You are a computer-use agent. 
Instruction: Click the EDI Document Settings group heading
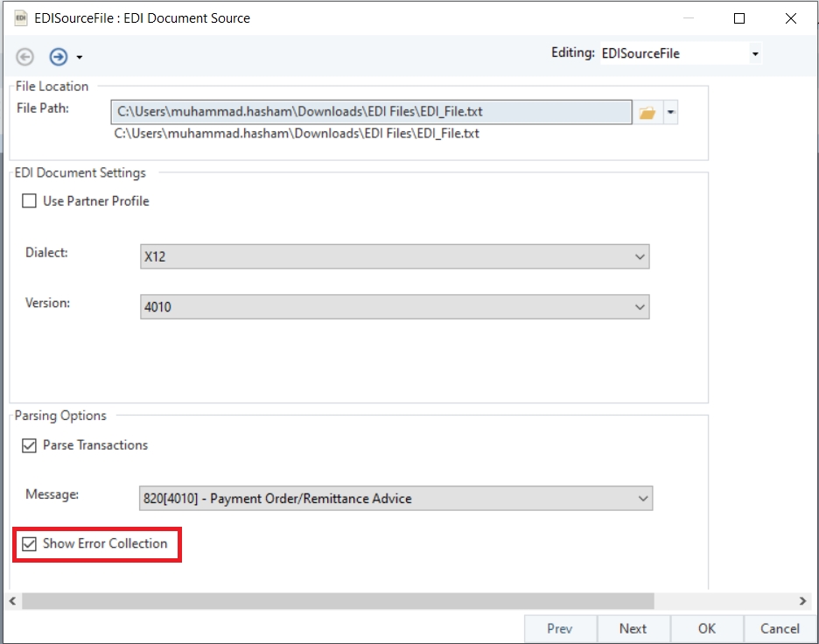point(80,173)
